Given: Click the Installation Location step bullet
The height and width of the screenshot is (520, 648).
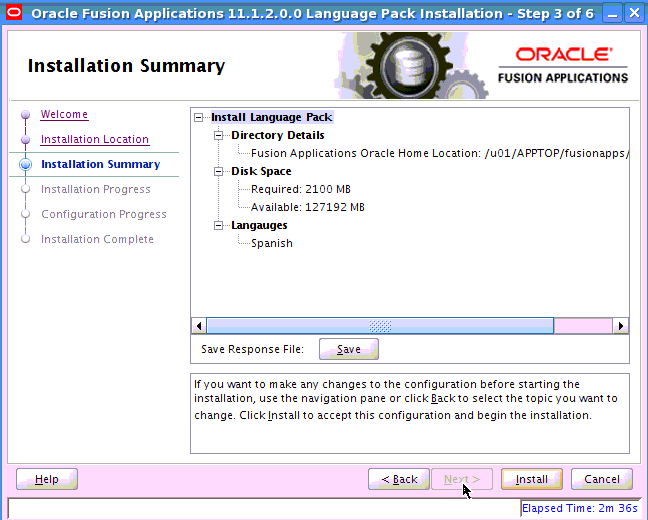Looking at the screenshot, I should [26, 140].
